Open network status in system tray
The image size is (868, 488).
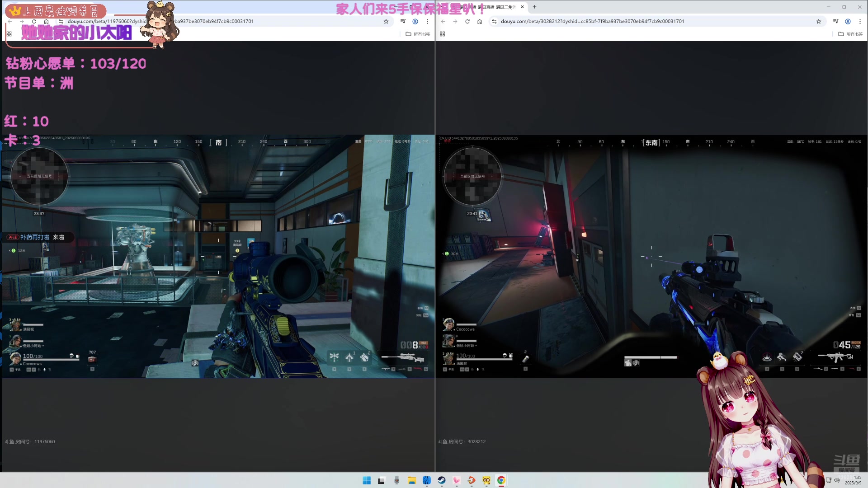click(829, 480)
